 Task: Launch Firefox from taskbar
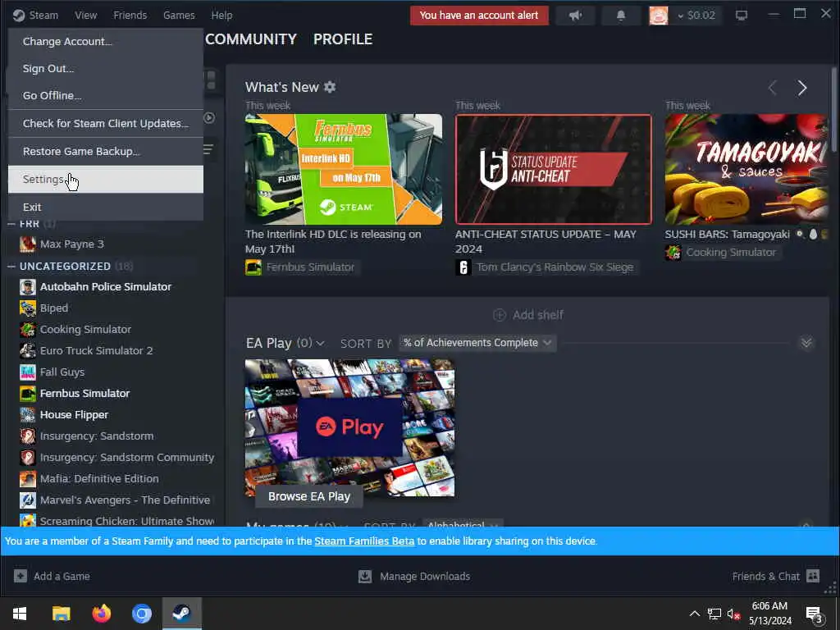coord(101,614)
